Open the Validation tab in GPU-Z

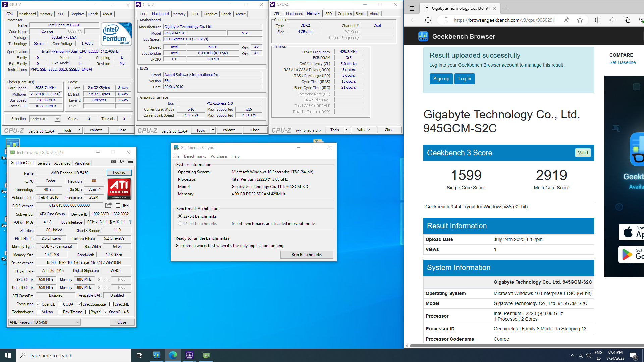click(x=82, y=163)
